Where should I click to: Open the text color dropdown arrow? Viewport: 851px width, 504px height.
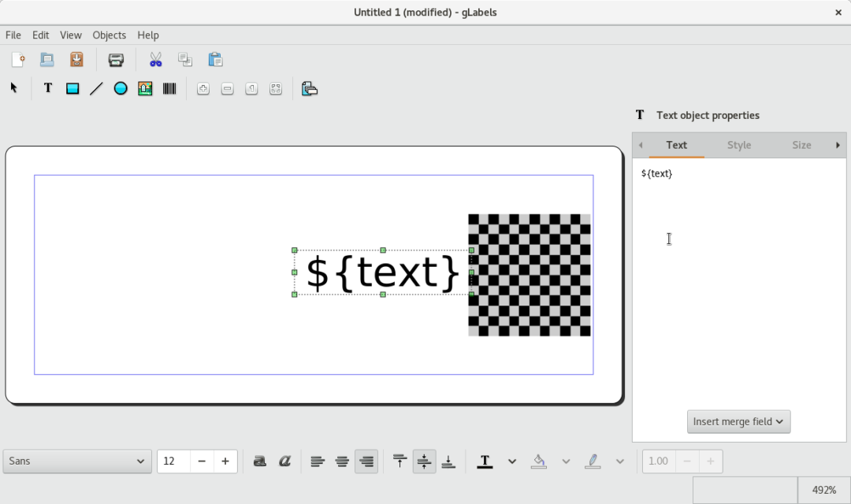point(512,461)
